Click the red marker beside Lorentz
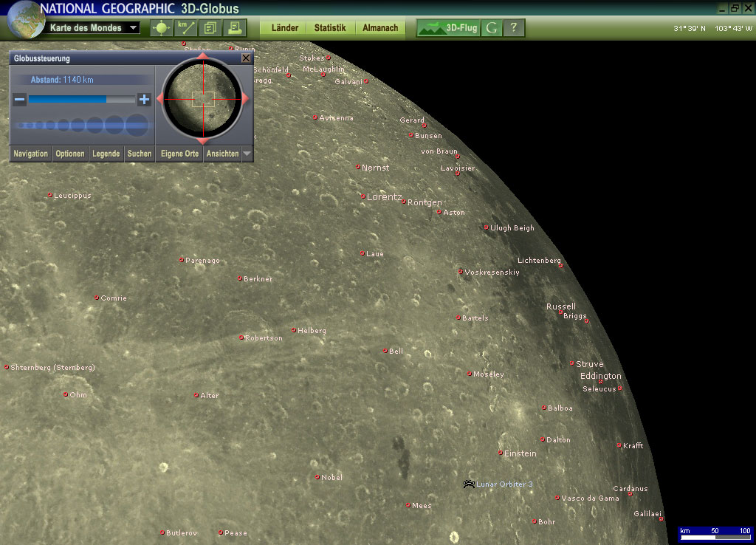The image size is (756, 545). coord(363,196)
